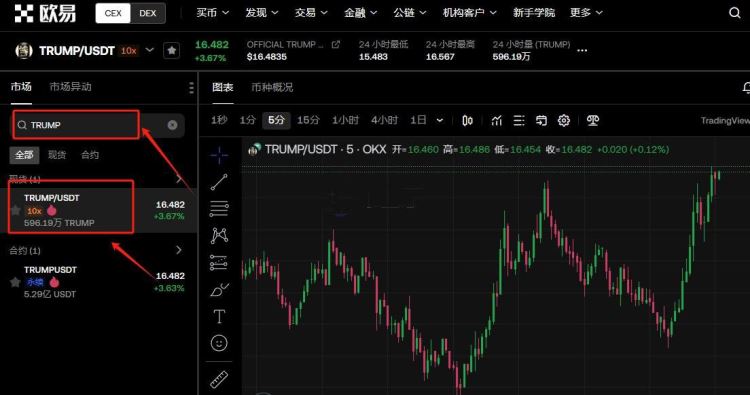This screenshot has height=395, width=750.
Task: Expand the 合约 (1) section arrow
Action: tap(179, 250)
